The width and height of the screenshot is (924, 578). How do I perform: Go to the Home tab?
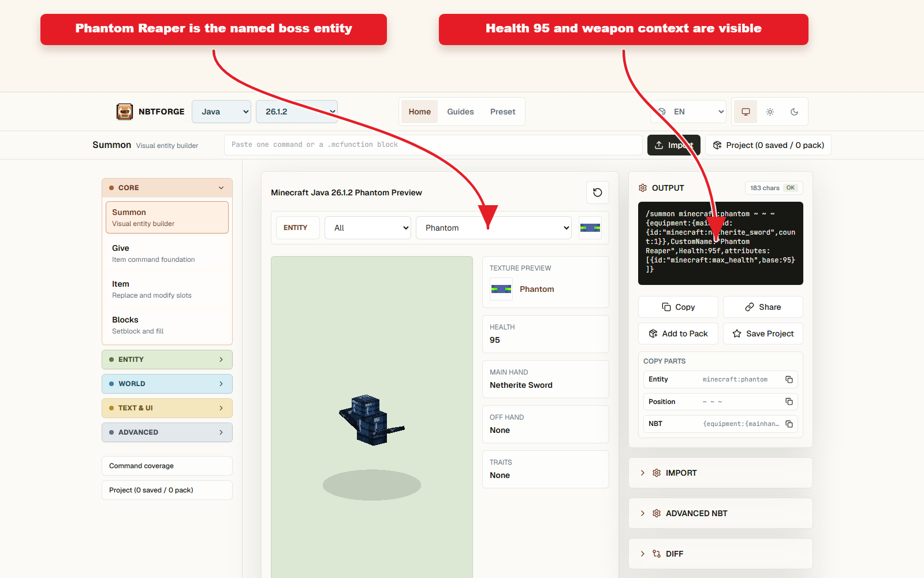[x=420, y=112]
